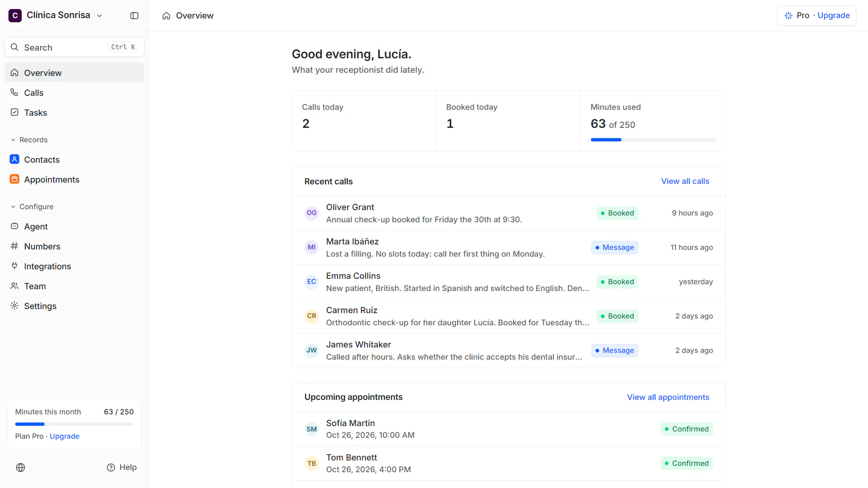Image resolution: width=868 pixels, height=488 pixels.
Task: Open Oliver Grant's call row
Action: (509, 213)
